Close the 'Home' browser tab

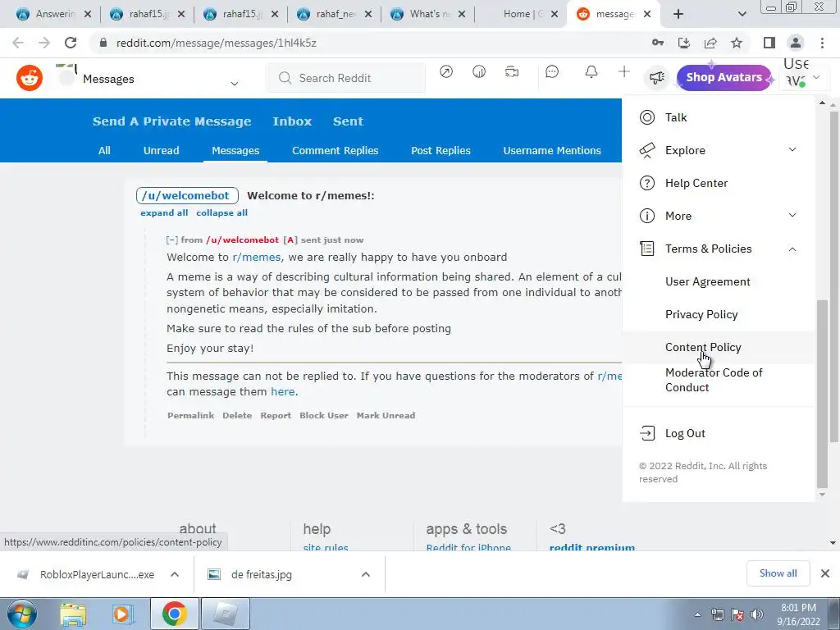(555, 15)
